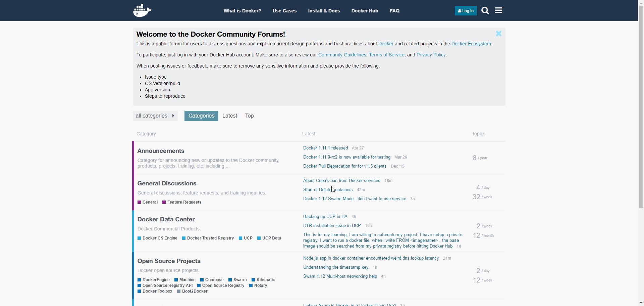
Task: Open the UCP Beta subcategory
Action: 269,238
